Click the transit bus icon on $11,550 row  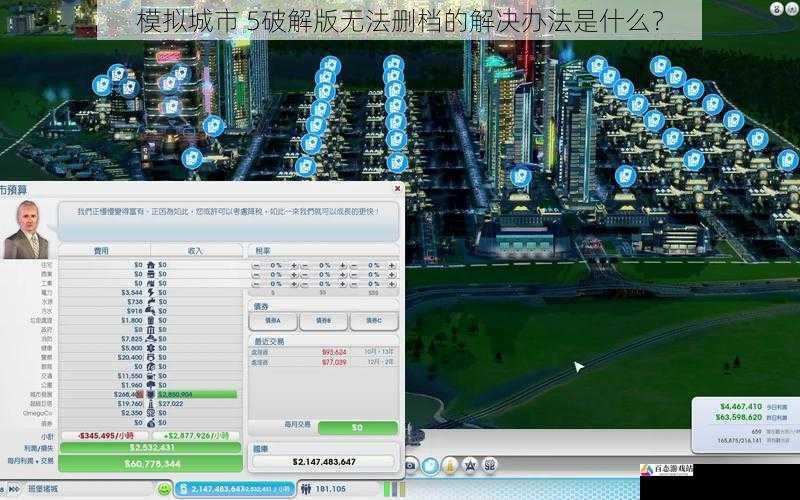pos(151,376)
